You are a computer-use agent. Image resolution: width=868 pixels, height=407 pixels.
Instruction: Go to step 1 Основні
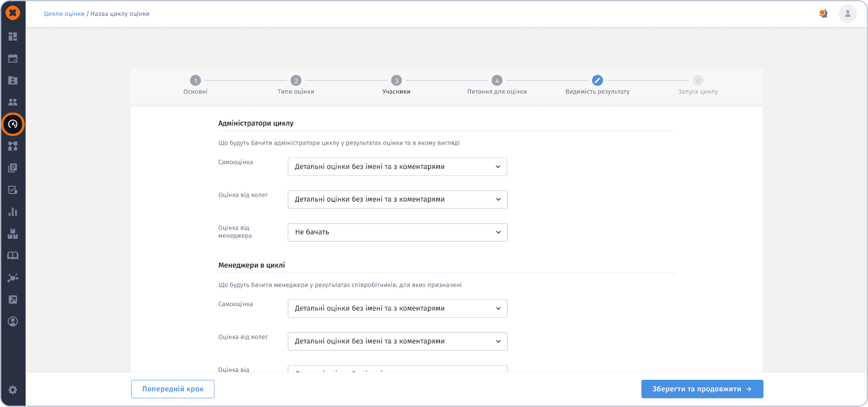195,81
